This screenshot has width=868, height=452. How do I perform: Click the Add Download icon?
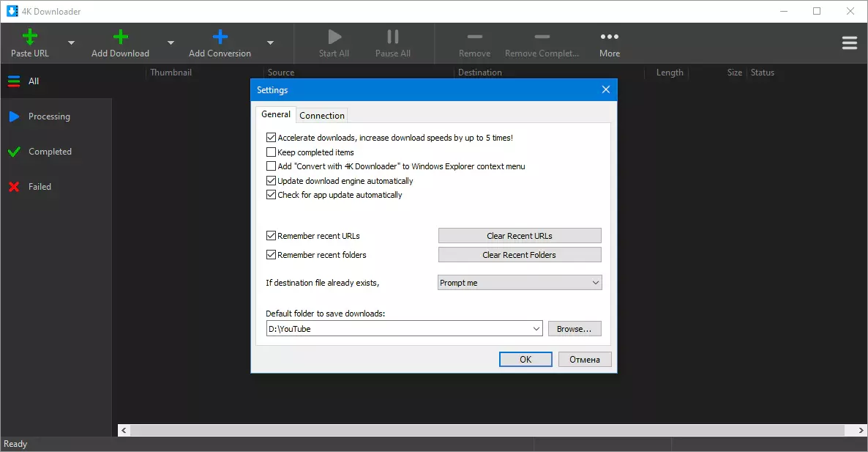tap(120, 37)
